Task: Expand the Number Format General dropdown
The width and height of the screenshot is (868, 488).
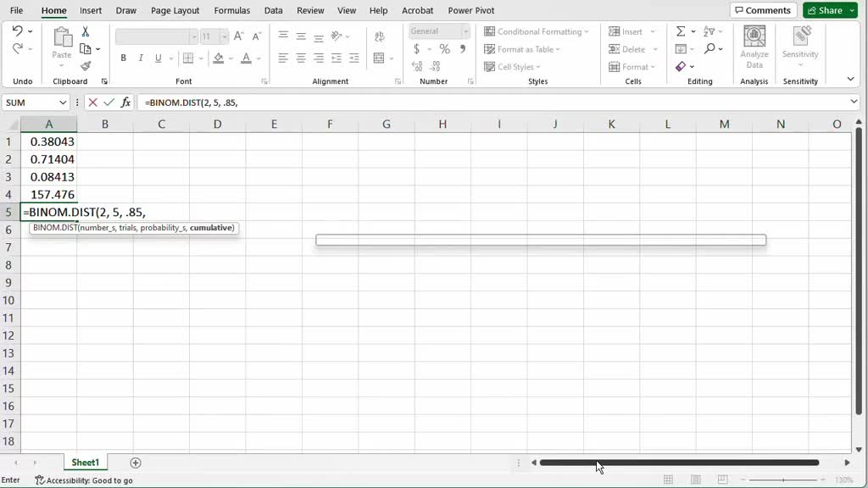Action: coord(465,31)
